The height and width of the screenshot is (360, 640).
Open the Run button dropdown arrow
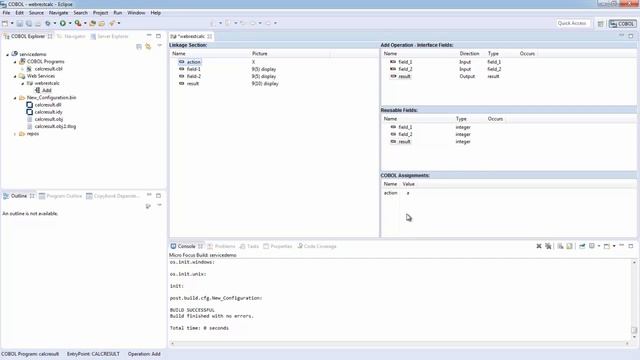[x=70, y=23]
